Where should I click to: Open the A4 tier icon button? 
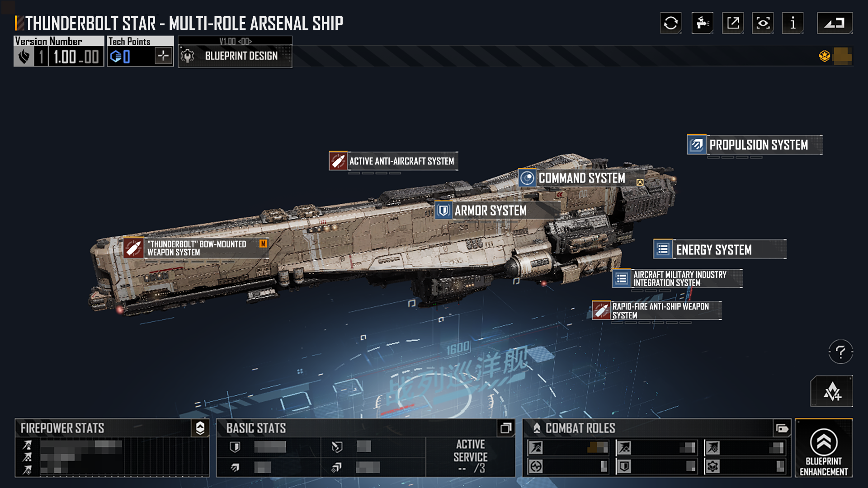point(831,391)
